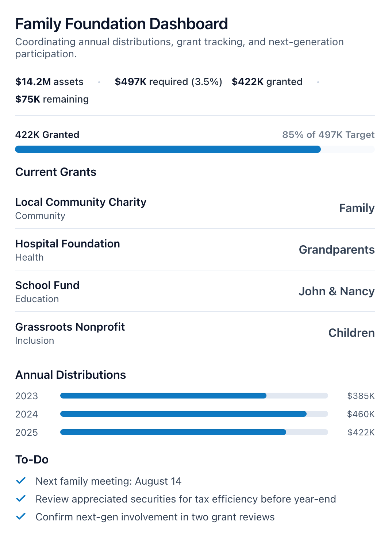Click the Family Foundation Dashboard heading
This screenshot has height=535, width=392.
(122, 24)
